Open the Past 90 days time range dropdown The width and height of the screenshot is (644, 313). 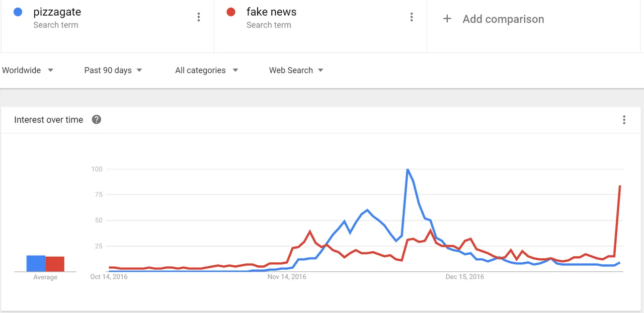point(113,70)
